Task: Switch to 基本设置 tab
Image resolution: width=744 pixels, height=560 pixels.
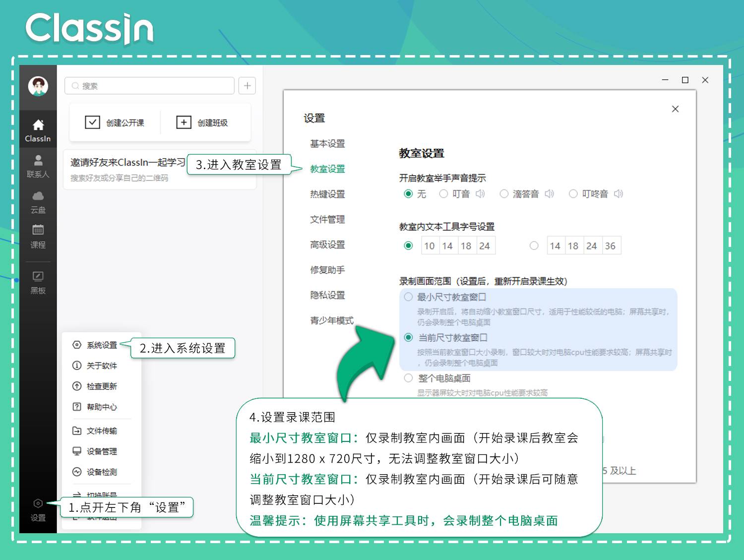Action: (x=327, y=143)
